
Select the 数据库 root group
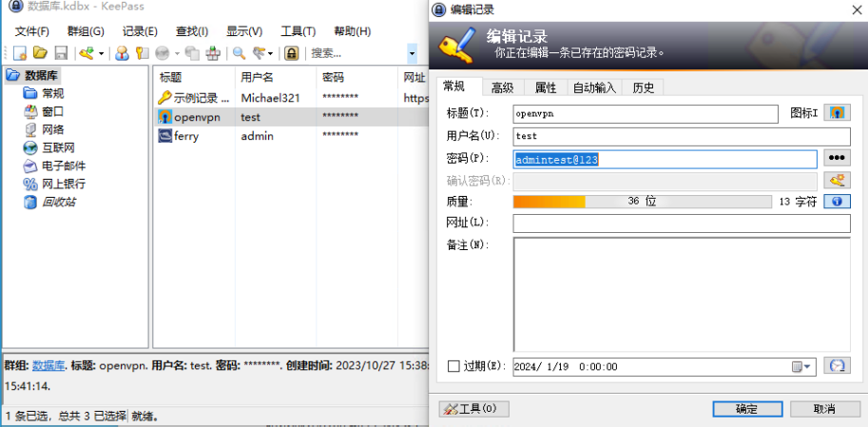[41, 75]
